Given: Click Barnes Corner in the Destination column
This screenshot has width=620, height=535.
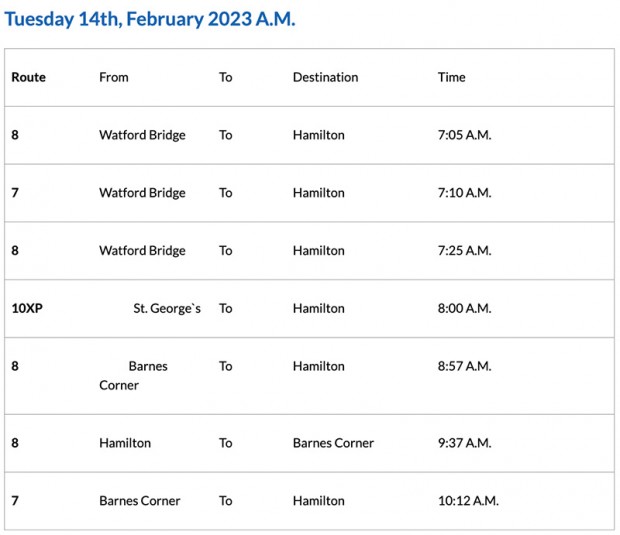Looking at the screenshot, I should 333,443.
